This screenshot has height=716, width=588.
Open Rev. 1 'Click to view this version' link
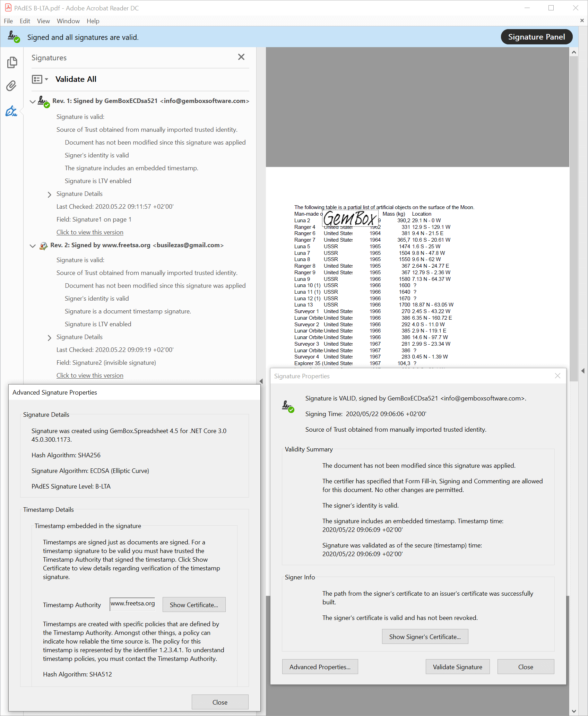point(90,232)
